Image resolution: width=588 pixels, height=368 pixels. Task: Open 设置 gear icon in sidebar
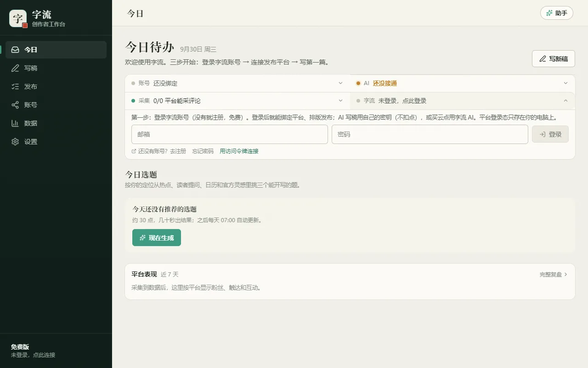(x=15, y=142)
